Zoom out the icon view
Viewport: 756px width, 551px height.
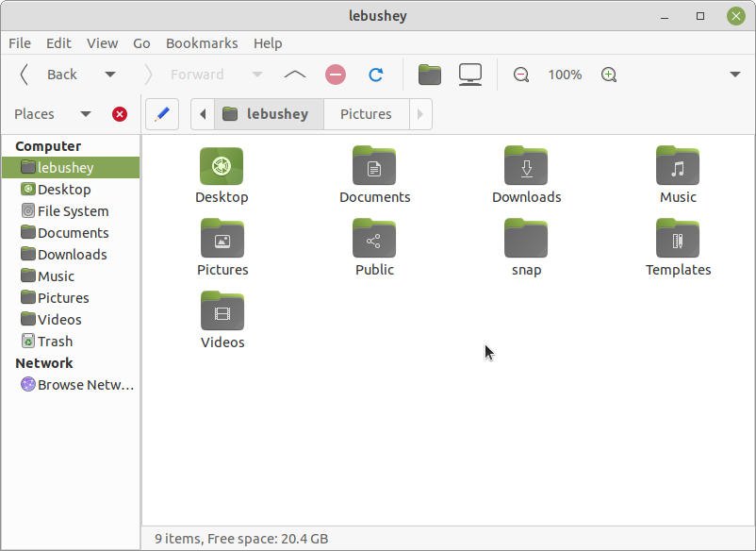520,75
